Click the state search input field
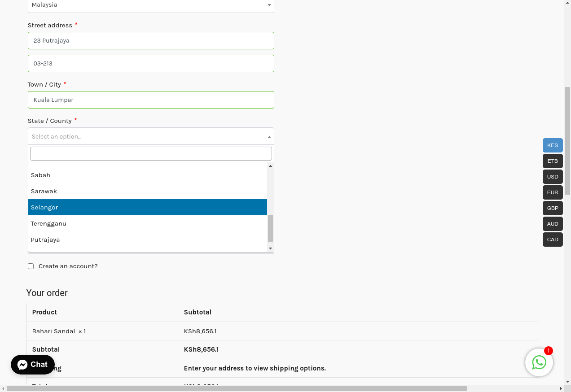This screenshot has height=392, width=571. [150, 153]
